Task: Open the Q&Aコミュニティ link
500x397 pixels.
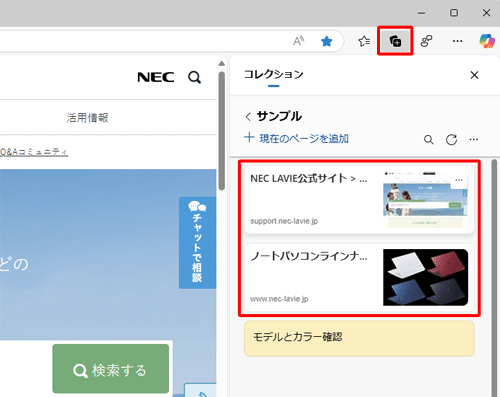Action: [x=34, y=152]
